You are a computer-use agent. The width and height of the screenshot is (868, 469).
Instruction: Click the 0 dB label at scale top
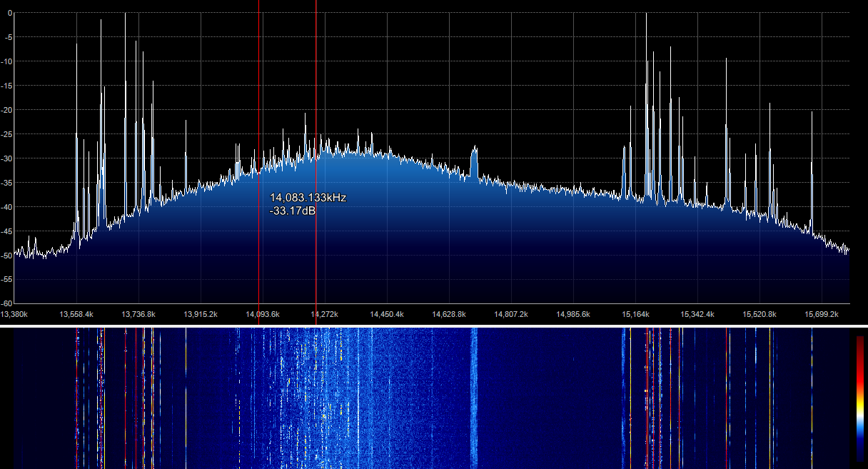coord(9,13)
